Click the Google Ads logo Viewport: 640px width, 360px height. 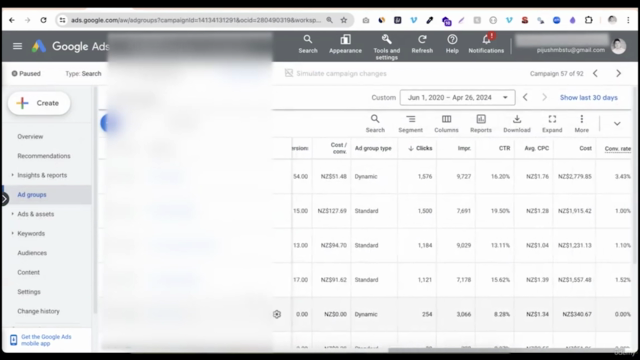(39, 46)
